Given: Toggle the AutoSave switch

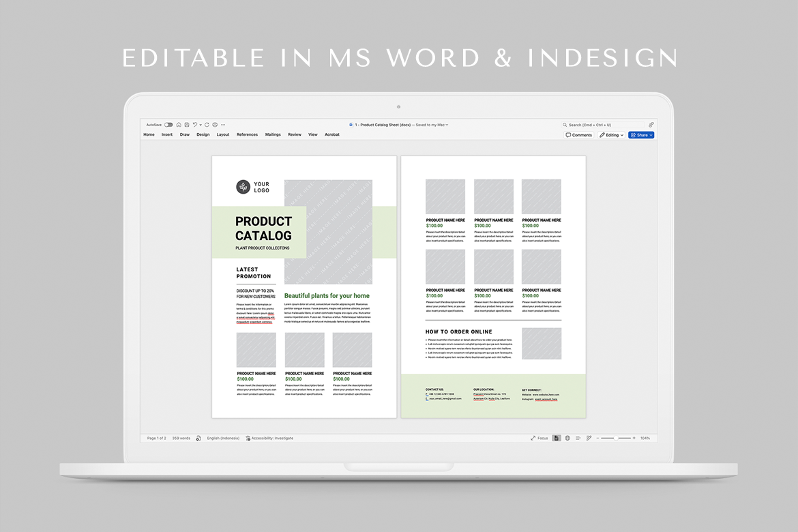Looking at the screenshot, I should pos(168,125).
